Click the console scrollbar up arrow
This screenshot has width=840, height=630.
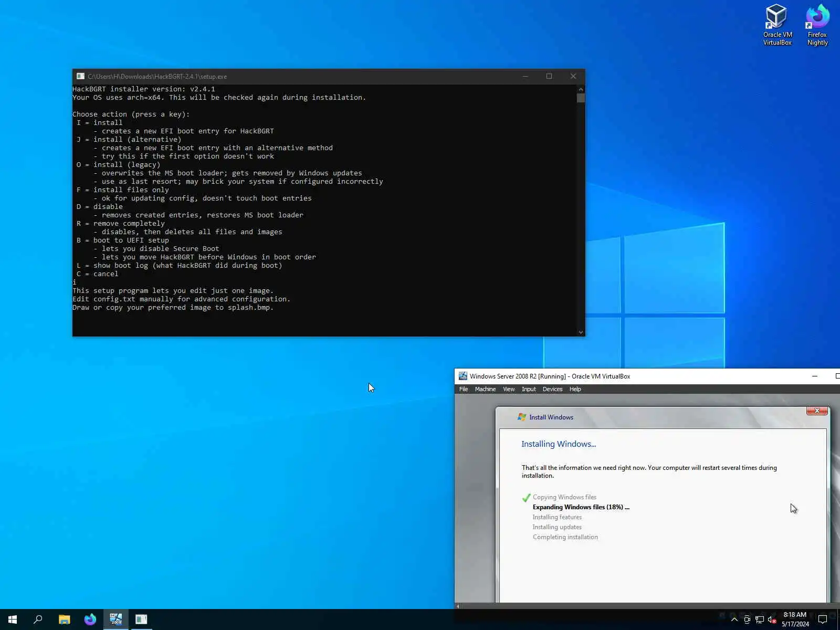point(581,89)
